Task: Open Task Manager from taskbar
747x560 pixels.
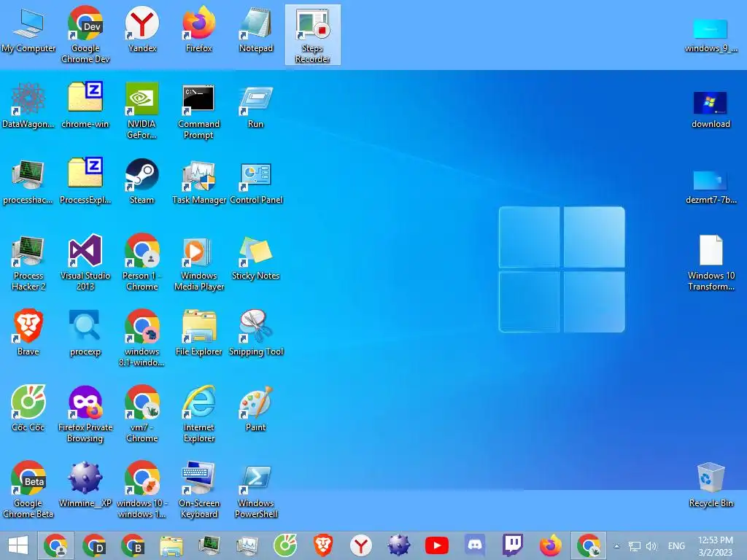Action: [x=247, y=545]
